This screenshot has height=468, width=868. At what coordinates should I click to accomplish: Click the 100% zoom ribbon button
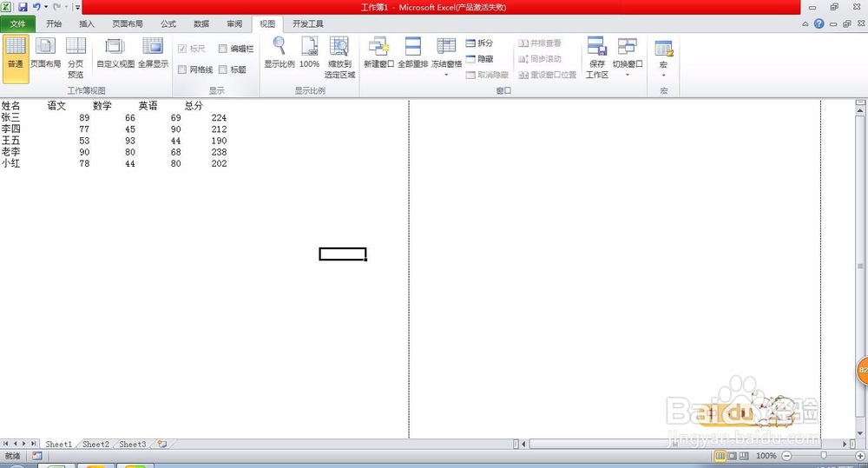[x=310, y=53]
